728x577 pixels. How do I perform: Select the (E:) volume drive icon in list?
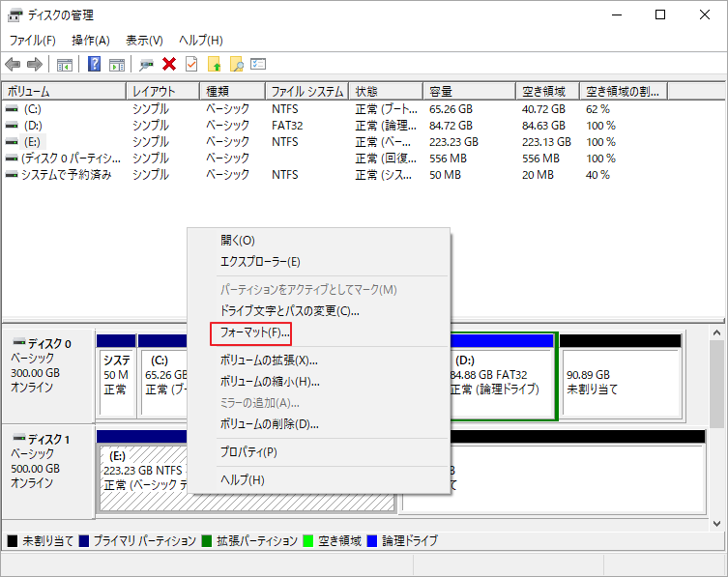point(12,142)
